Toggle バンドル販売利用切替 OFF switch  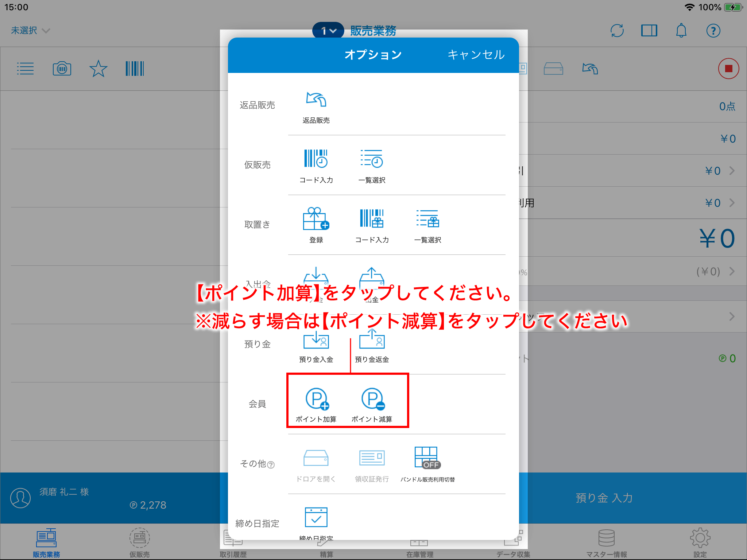427,458
